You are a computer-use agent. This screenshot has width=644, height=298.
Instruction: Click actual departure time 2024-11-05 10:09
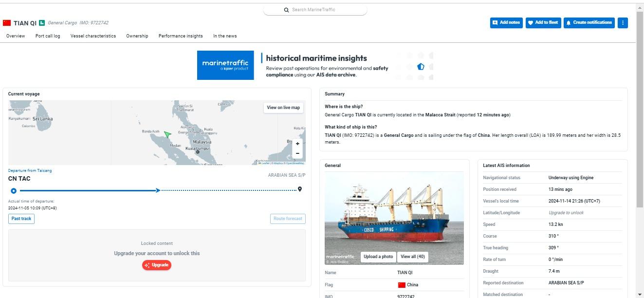tap(32, 208)
